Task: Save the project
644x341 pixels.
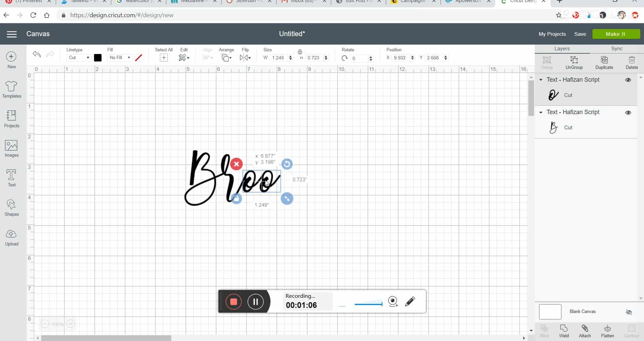Action: pos(580,34)
